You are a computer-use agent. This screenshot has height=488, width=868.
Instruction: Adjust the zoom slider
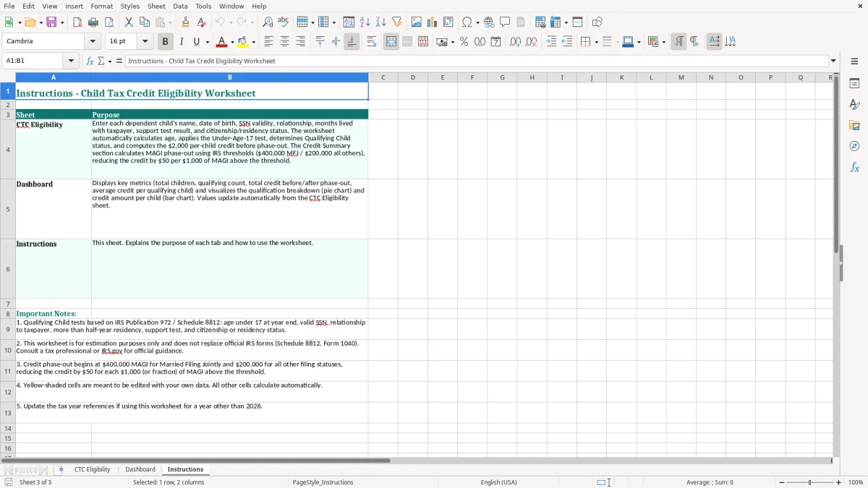810,482
